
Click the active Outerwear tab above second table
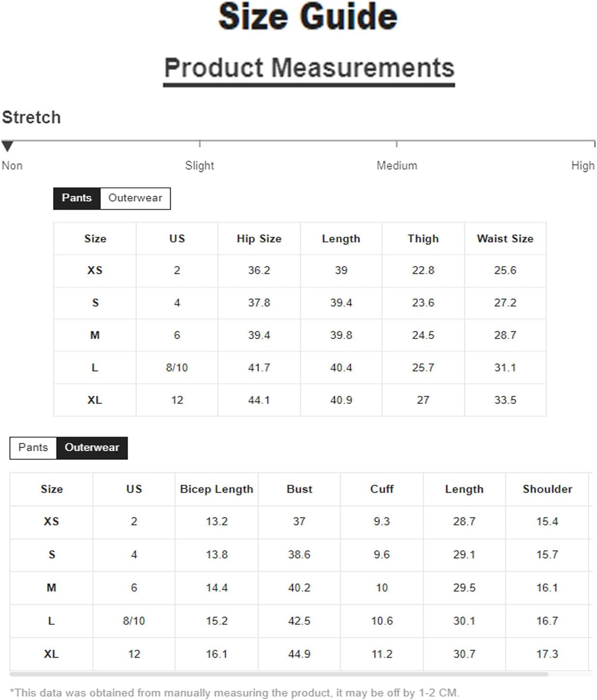point(92,448)
